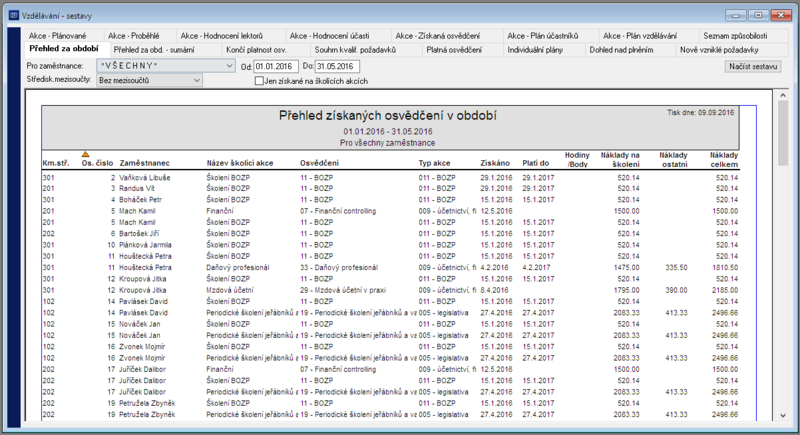
Task: Switch to 'Akce - Plánované' tab
Action: [58, 36]
